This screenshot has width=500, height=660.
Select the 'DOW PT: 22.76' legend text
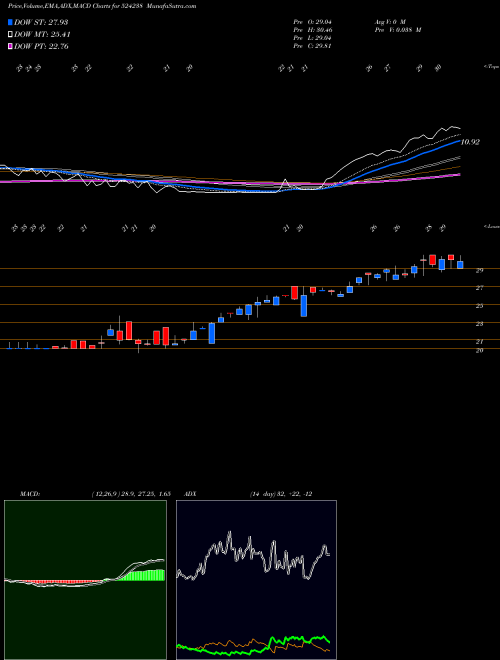(x=41, y=46)
